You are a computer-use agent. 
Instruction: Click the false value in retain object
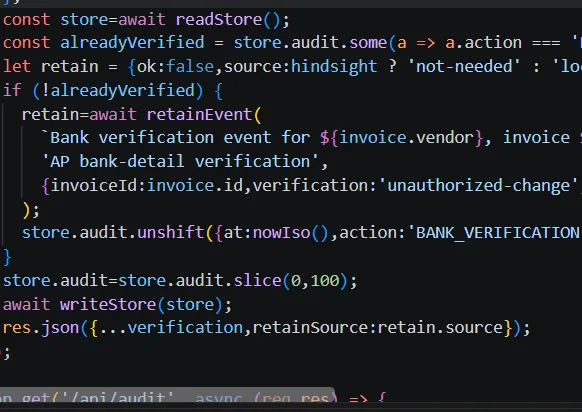190,66
